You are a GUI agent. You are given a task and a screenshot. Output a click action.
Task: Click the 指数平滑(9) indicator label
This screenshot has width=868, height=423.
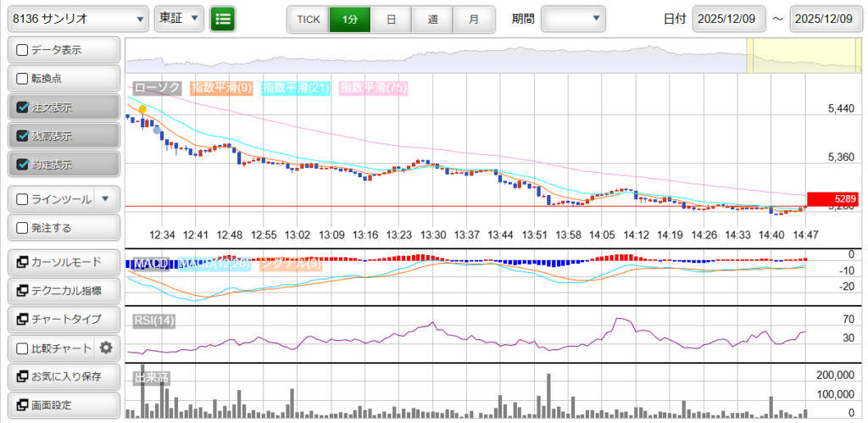[x=221, y=87]
